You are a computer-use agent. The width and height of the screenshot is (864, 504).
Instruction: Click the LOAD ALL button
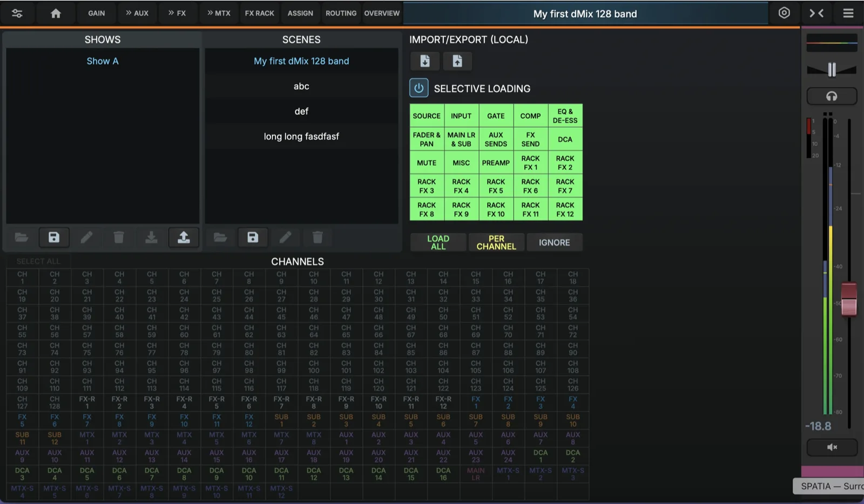tap(438, 242)
